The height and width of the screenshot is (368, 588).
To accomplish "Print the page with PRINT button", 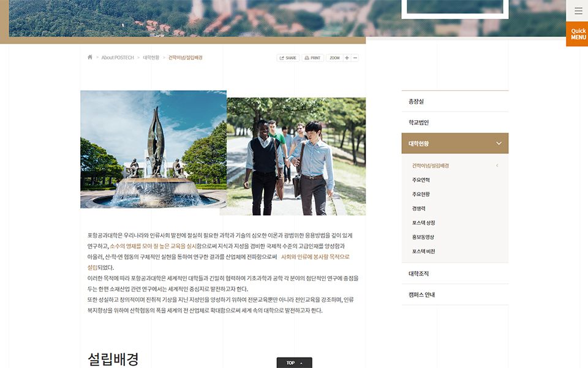I will [312, 58].
